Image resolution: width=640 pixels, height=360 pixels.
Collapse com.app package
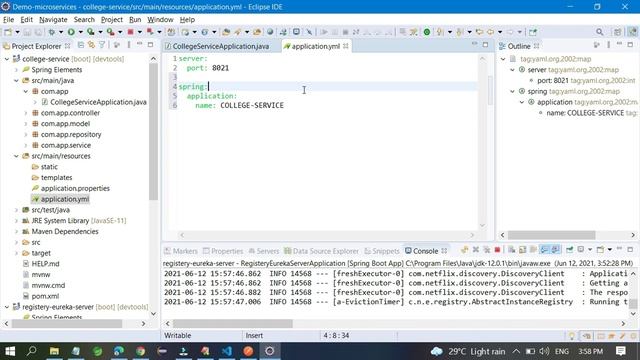(x=26, y=91)
